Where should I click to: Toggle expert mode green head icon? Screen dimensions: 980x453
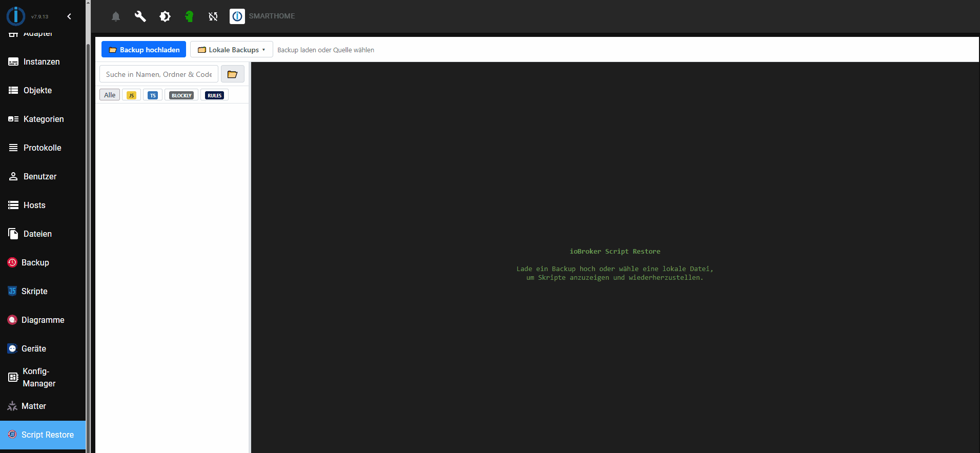click(189, 16)
